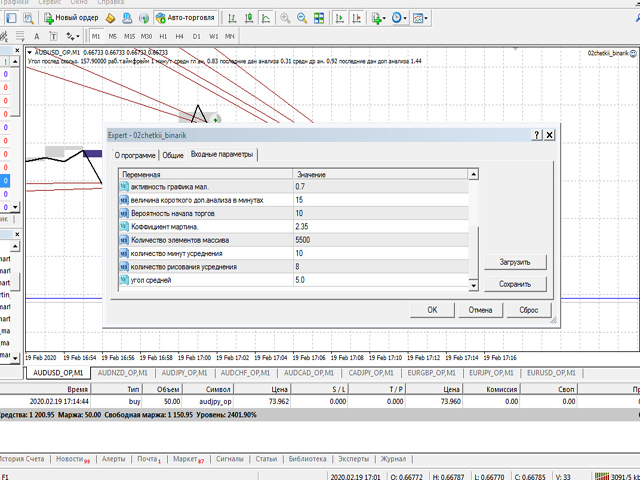The height and width of the screenshot is (480, 640).
Task: Open the 'О программе' tab
Action: 134,155
